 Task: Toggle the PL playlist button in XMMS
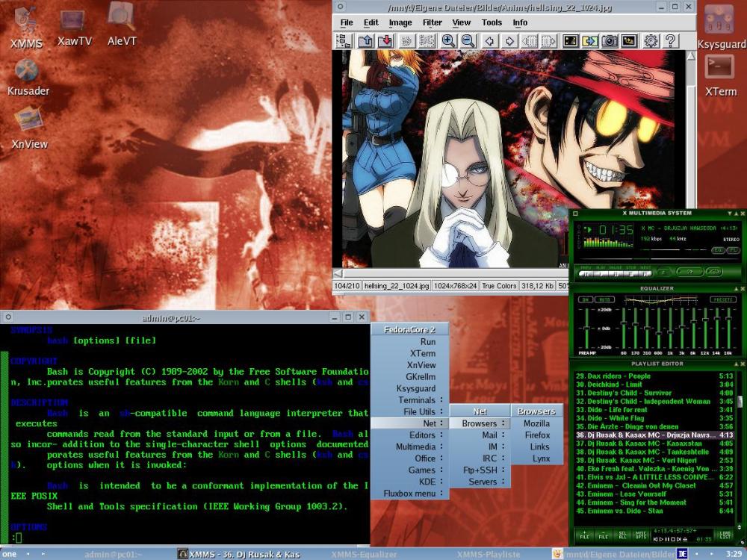point(734,250)
